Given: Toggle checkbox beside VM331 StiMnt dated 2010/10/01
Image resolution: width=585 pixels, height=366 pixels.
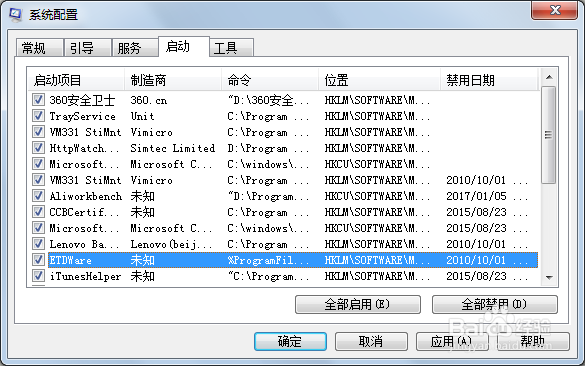Looking at the screenshot, I should tap(38, 180).
